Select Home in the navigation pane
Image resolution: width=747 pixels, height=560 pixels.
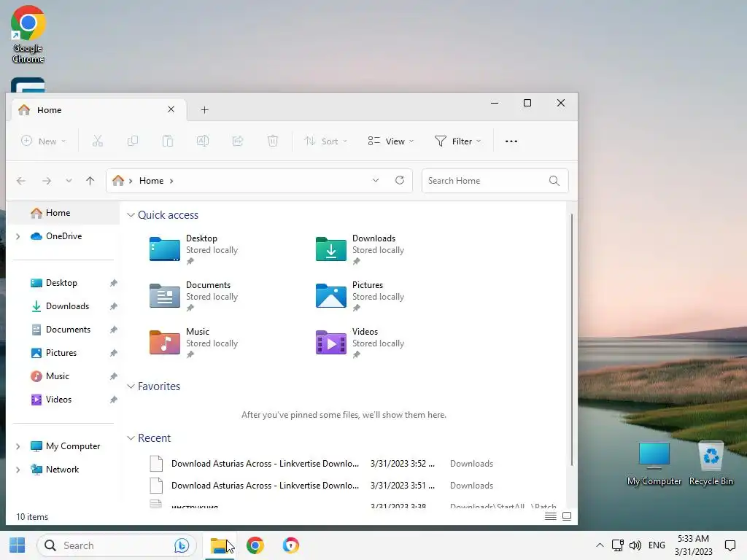coord(63,213)
